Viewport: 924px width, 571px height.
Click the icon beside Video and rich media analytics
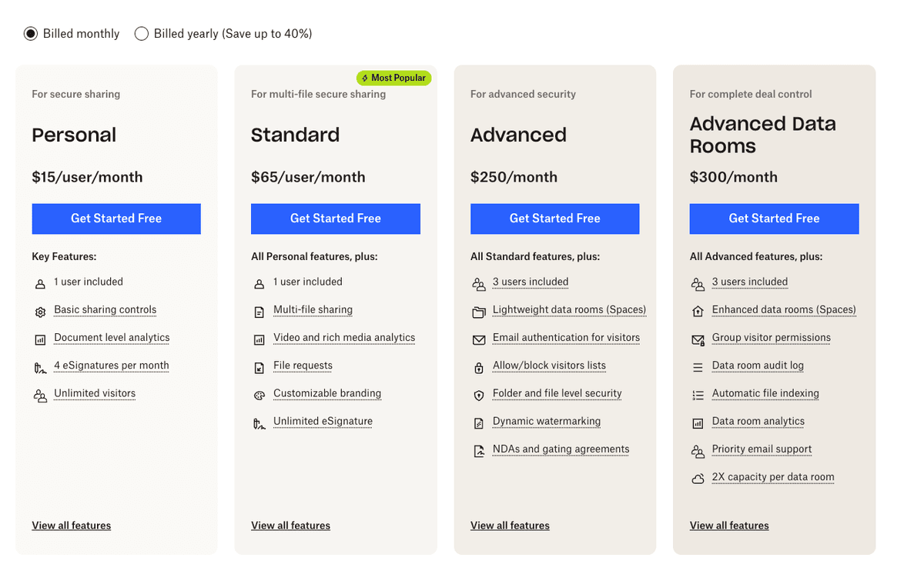pyautogui.click(x=259, y=339)
